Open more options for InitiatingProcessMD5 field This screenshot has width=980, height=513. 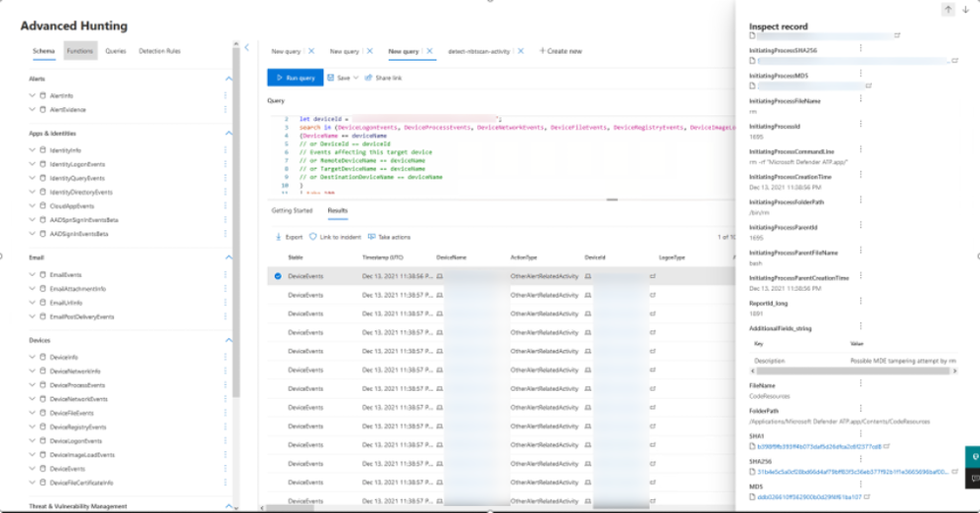pyautogui.click(x=860, y=74)
